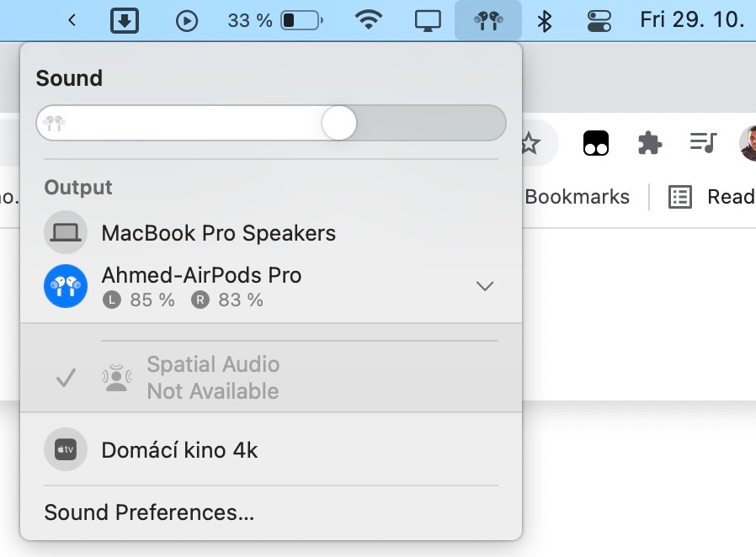Open the media controls music-list icon
The width and height of the screenshot is (756, 557).
pos(704,143)
